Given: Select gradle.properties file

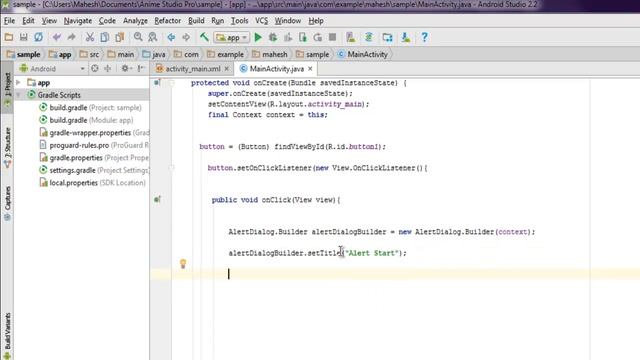Looking at the screenshot, I should [94, 158].
